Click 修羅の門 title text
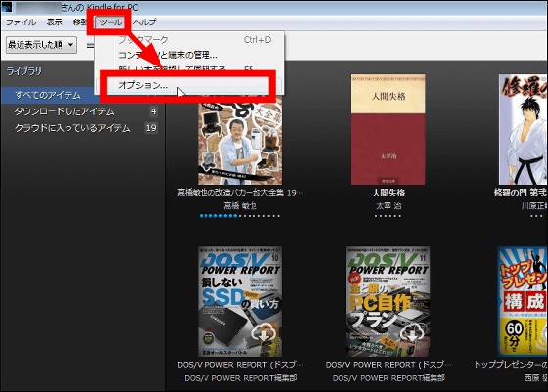Screen dimensions: 548x392 [520, 193]
